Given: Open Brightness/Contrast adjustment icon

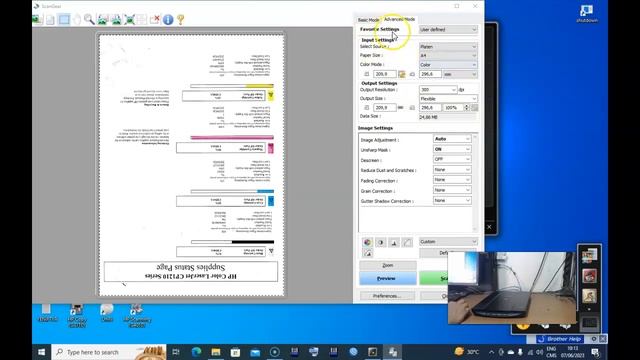Looking at the screenshot, I should click(x=380, y=242).
